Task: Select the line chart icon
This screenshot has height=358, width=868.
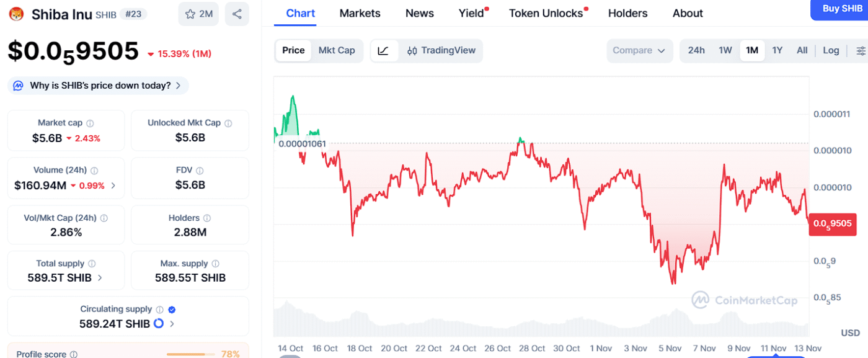Action: point(384,51)
